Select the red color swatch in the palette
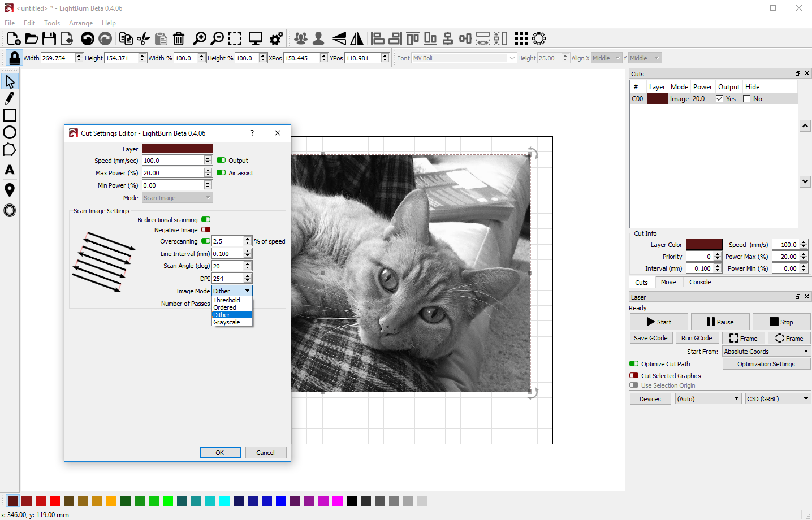Image resolution: width=812 pixels, height=520 pixels. coord(55,501)
